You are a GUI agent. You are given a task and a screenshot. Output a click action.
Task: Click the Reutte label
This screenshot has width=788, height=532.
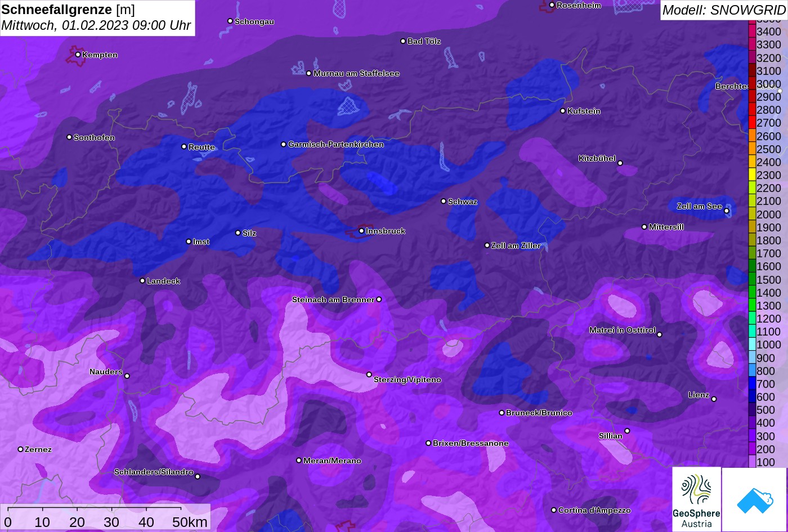(202, 147)
